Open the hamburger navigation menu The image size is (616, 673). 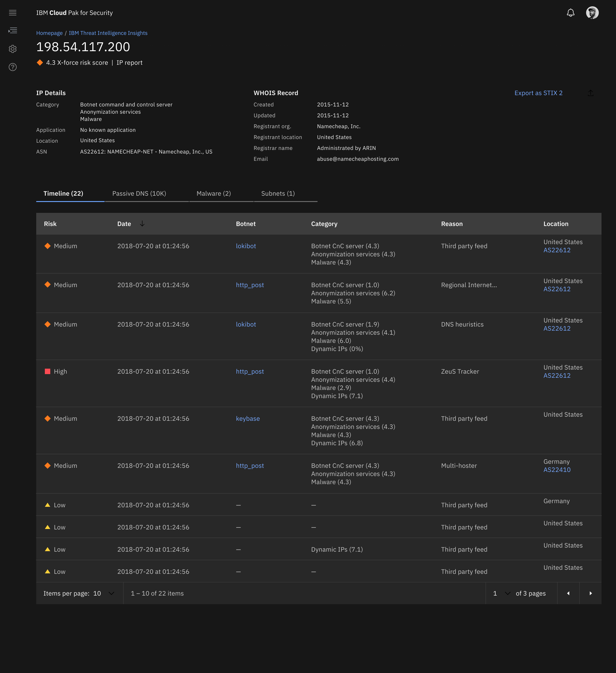(x=13, y=13)
